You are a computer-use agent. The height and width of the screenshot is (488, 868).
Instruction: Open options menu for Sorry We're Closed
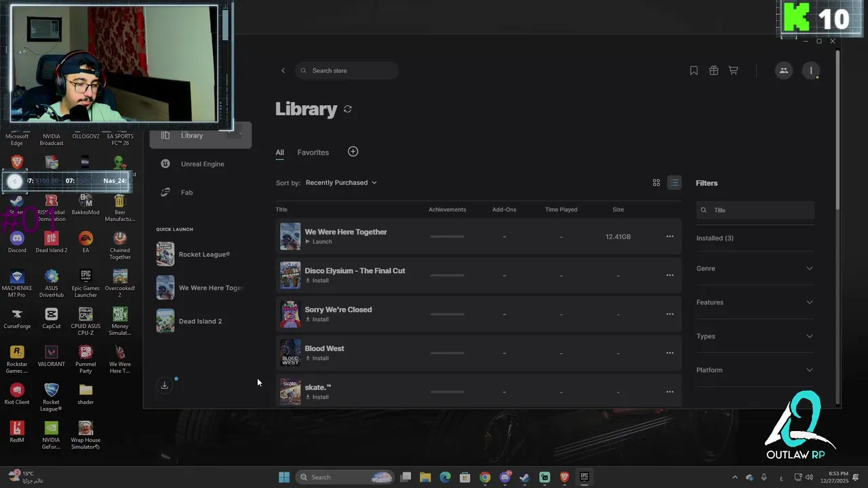(670, 314)
